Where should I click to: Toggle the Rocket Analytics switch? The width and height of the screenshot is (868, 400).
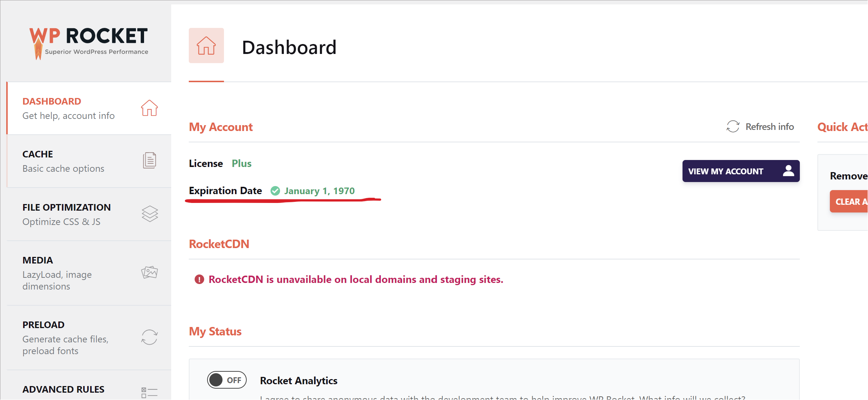click(x=227, y=380)
